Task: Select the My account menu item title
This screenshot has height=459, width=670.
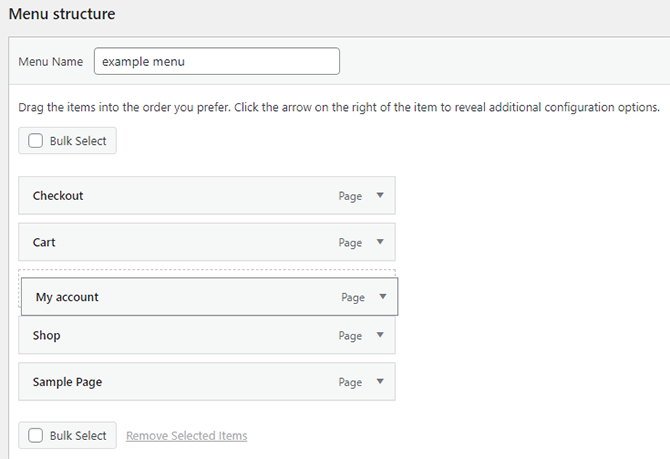Action: [67, 297]
